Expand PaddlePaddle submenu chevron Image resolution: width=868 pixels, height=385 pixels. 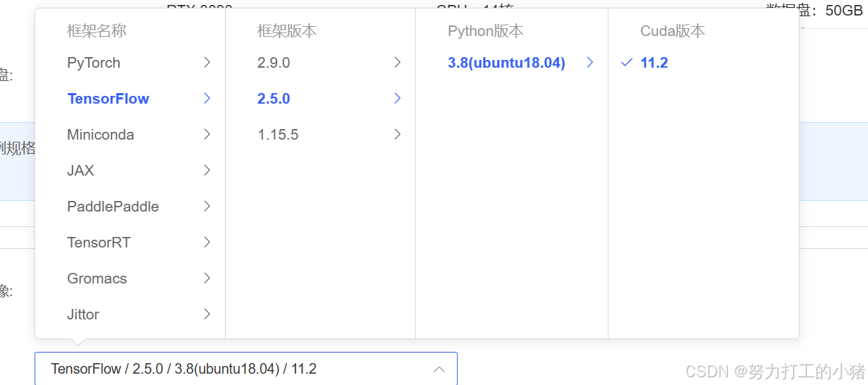207,207
